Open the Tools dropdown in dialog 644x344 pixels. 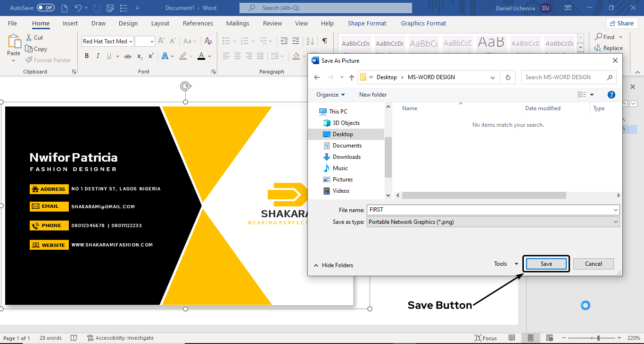[505, 264]
